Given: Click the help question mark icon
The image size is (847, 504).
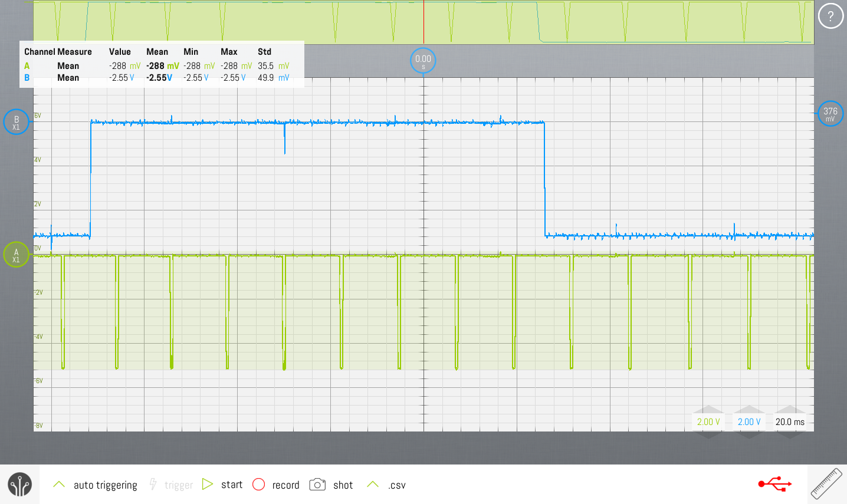Looking at the screenshot, I should [x=830, y=17].
